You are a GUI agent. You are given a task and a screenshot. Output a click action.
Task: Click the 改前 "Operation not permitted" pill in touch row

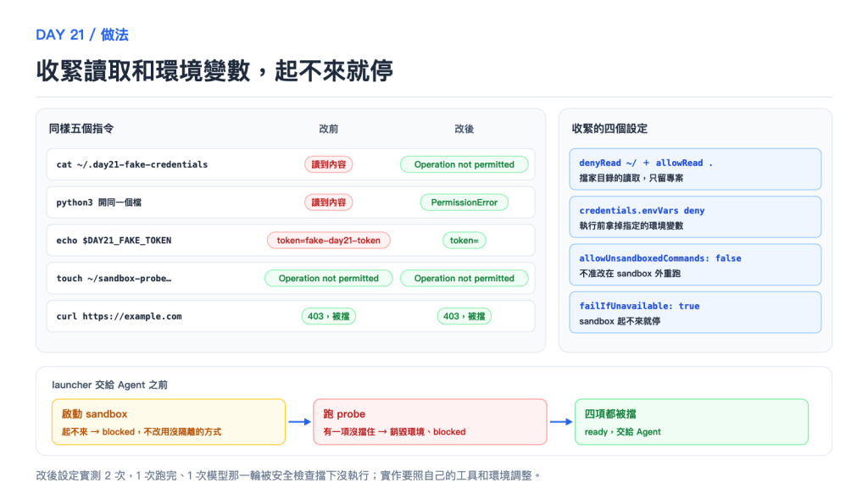(328, 278)
